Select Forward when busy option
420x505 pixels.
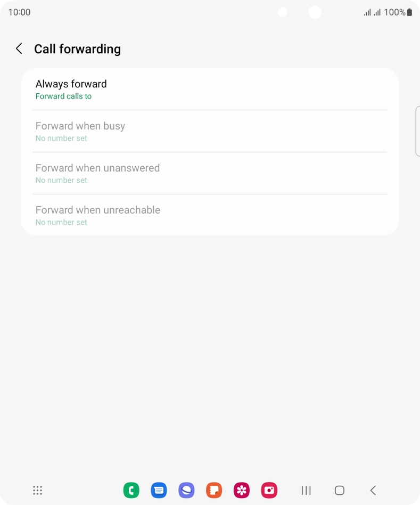pyautogui.click(x=210, y=131)
